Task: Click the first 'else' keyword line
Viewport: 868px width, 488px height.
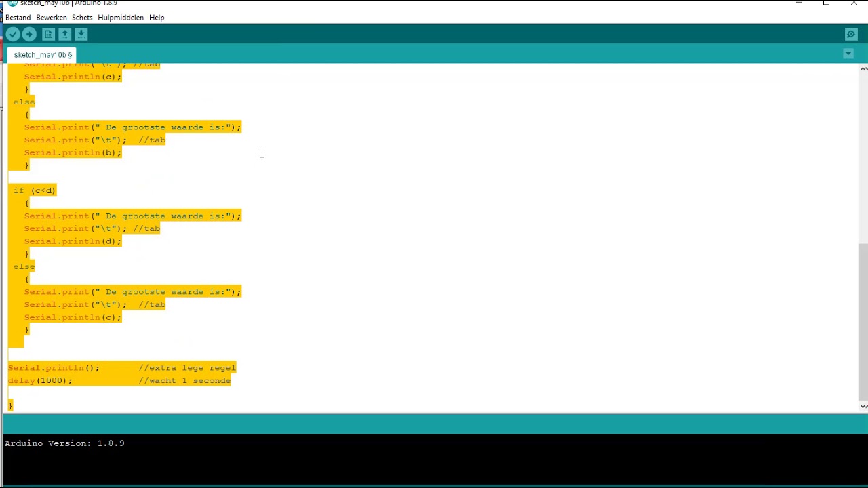Action: click(24, 102)
